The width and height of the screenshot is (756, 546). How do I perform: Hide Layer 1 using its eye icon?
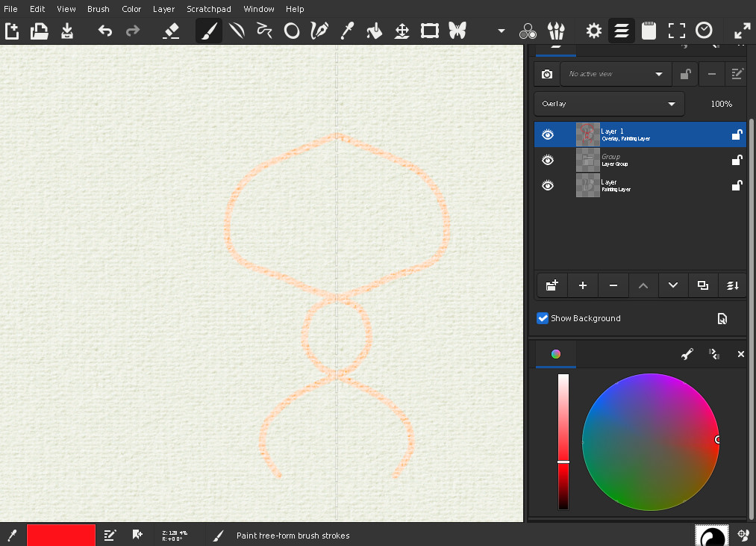coord(548,134)
